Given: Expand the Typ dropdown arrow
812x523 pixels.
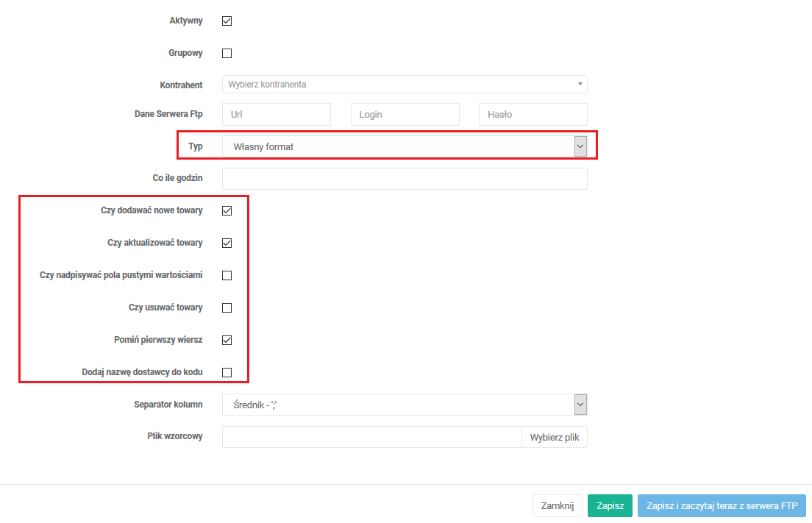Looking at the screenshot, I should (x=580, y=146).
